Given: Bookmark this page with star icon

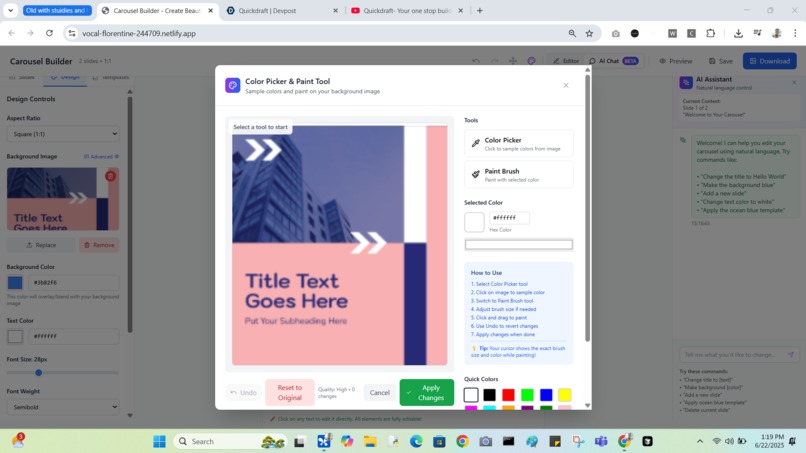Looking at the screenshot, I should click(x=589, y=33).
